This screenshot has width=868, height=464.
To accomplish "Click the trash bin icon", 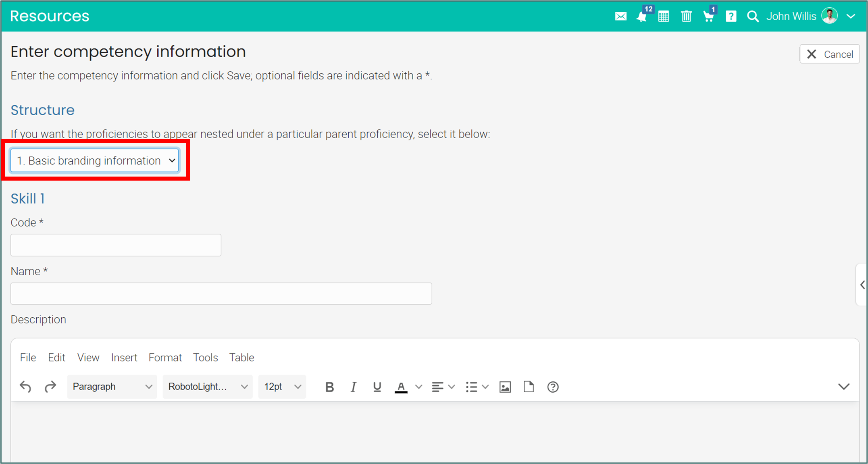I will pos(686,17).
